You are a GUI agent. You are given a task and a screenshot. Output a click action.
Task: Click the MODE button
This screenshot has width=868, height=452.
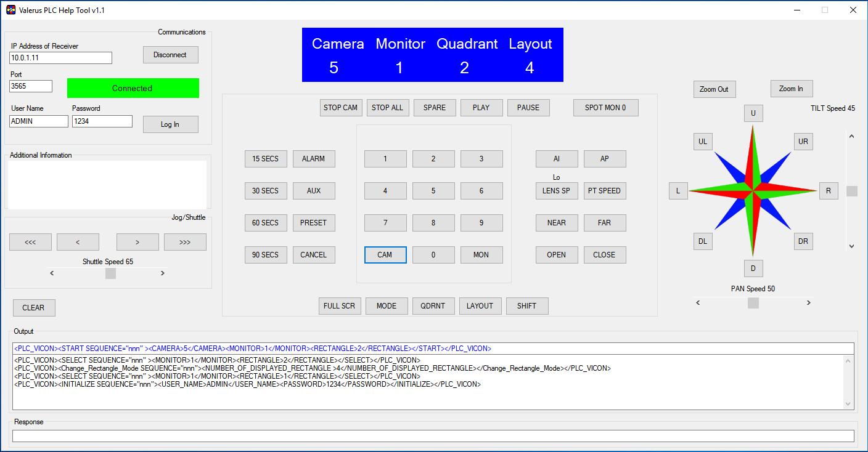[387, 306]
